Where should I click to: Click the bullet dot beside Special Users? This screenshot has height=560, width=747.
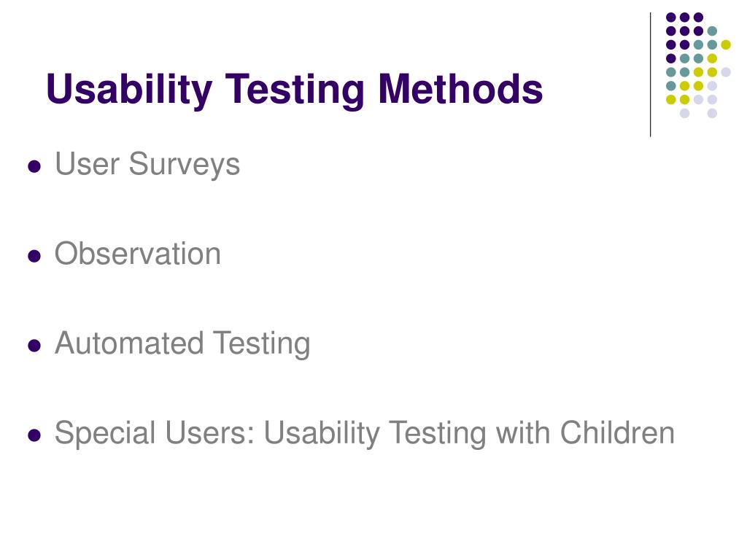click(x=34, y=435)
